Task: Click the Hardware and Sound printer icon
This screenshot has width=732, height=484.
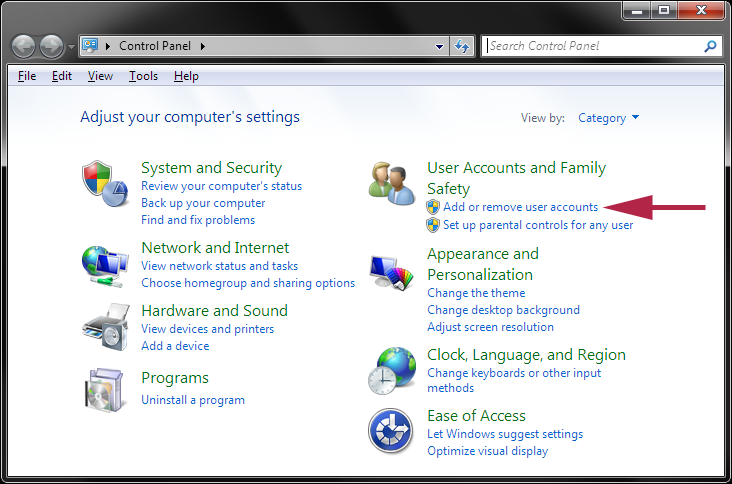Action: click(106, 327)
